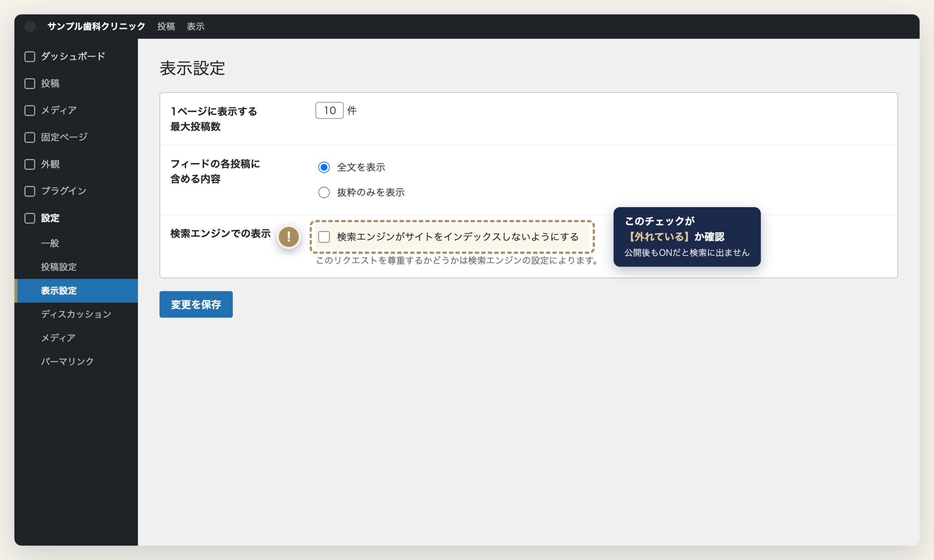The image size is (934, 560).
Task: Click 投稿 in the top admin bar
Action: point(166,26)
